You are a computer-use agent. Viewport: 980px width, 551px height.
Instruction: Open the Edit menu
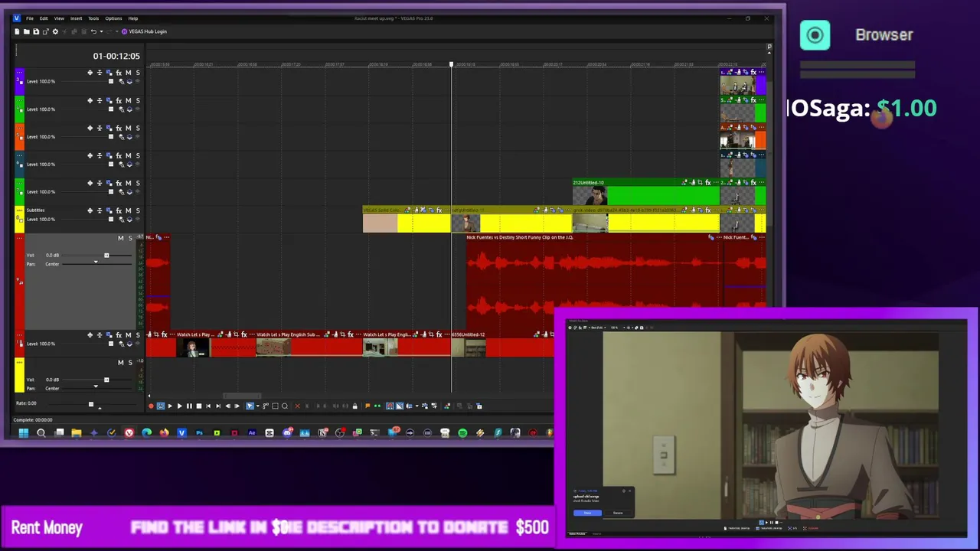click(44, 18)
